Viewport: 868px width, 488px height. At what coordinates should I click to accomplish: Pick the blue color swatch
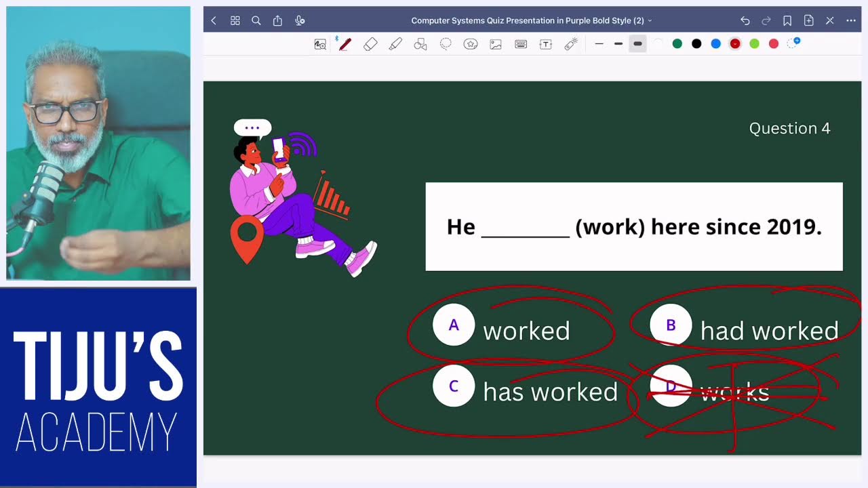click(x=715, y=44)
